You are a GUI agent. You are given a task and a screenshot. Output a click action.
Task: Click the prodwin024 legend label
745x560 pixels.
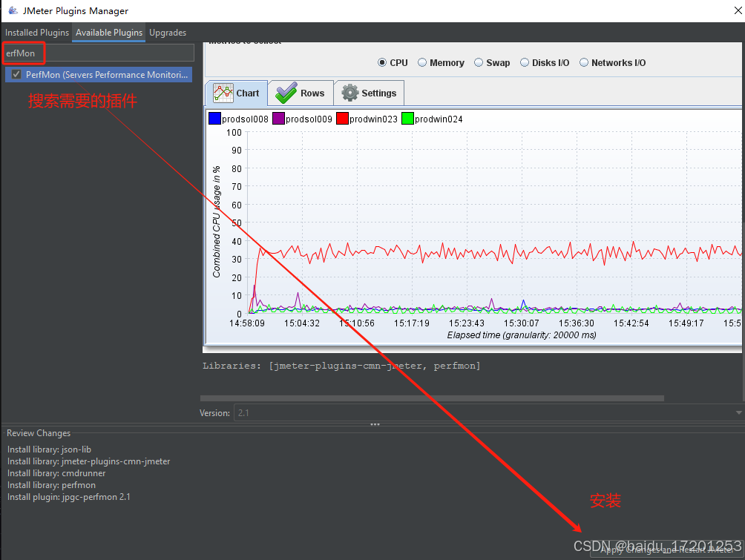(439, 119)
